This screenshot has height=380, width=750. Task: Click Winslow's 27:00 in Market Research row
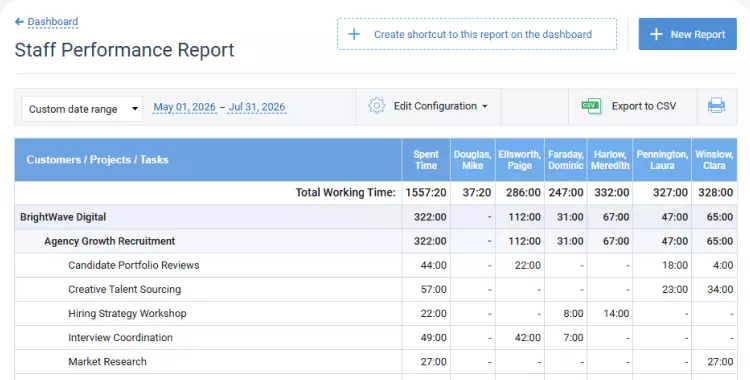click(x=720, y=361)
